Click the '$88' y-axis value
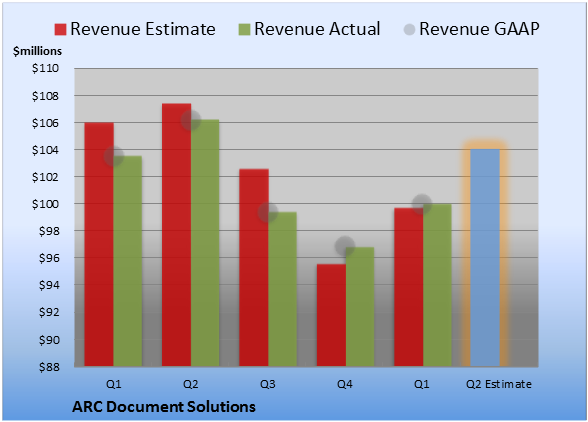Screen dimensions: 588x422 [49, 367]
